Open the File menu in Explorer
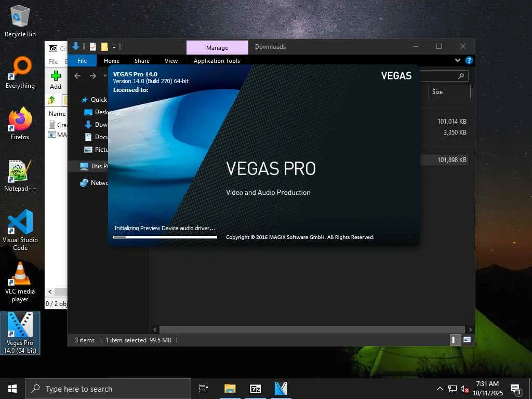This screenshot has width=532, height=399. pyautogui.click(x=82, y=61)
